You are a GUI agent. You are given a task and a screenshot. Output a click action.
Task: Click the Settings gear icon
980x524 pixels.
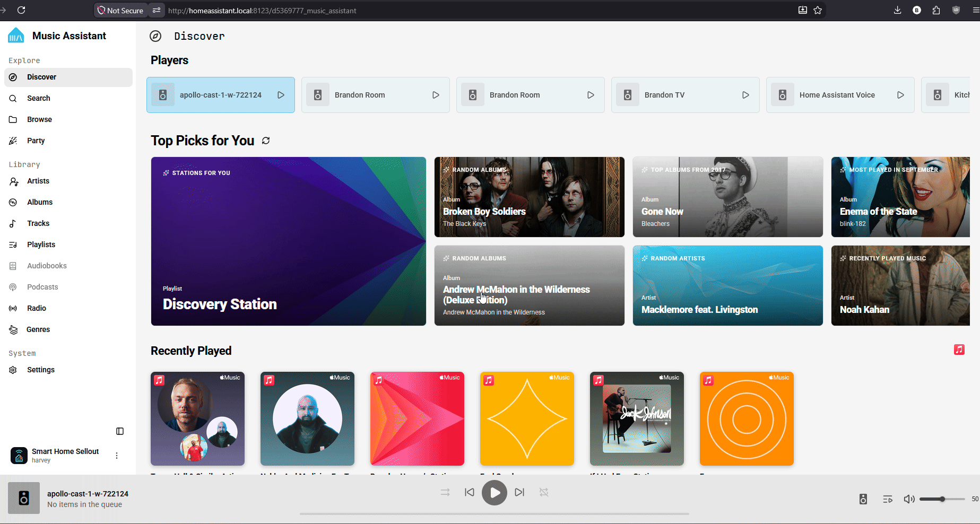coord(13,370)
